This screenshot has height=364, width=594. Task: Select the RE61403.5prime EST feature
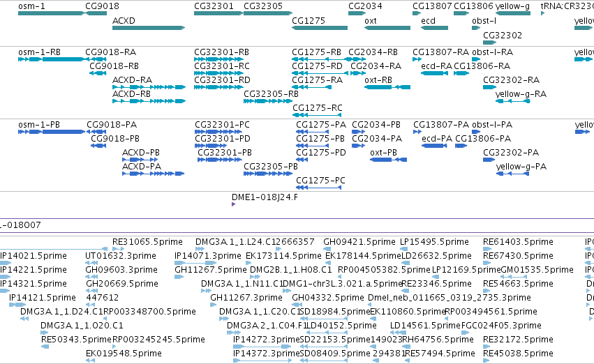487,249
